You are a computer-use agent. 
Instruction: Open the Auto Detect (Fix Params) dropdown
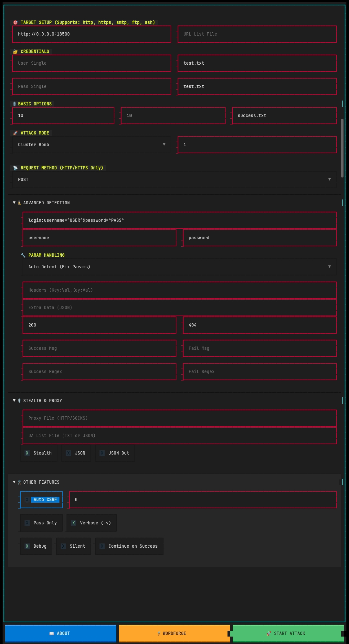pyautogui.click(x=180, y=267)
